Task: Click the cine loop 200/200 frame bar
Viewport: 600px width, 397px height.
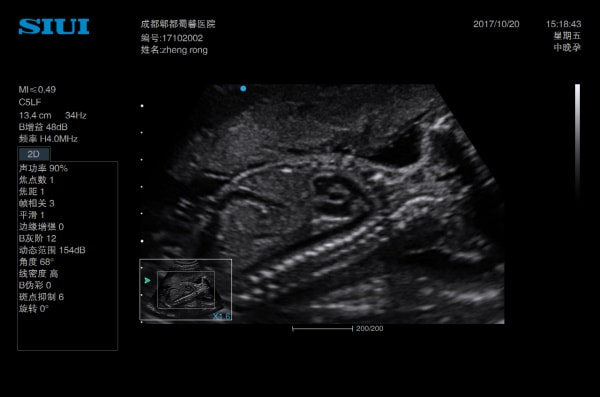Action: 322,328
